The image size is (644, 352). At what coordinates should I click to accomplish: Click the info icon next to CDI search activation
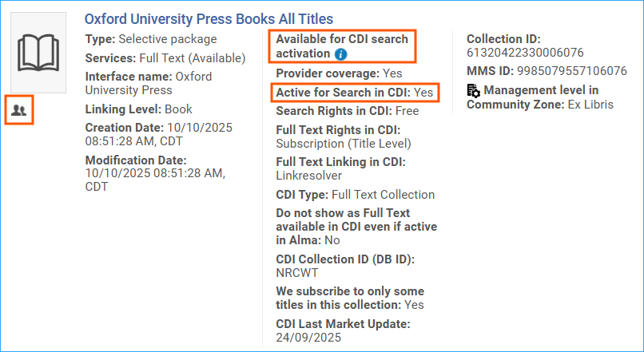coord(340,54)
